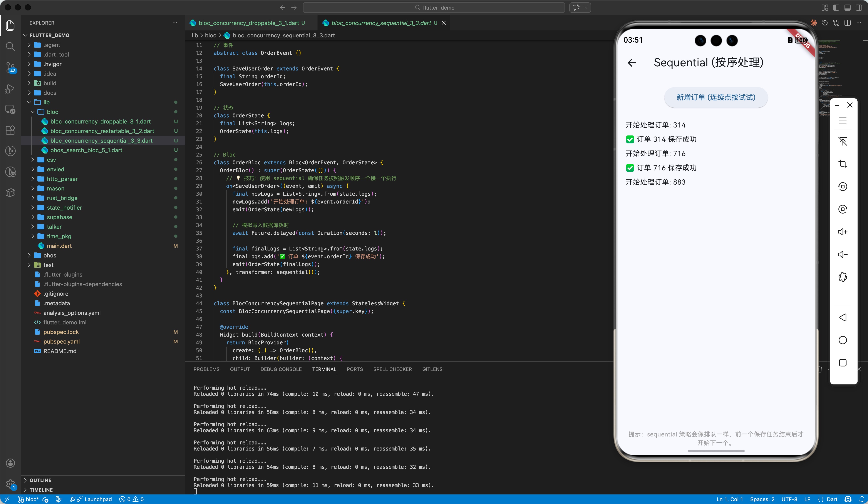Open Run and Debug view
Viewport: 868px width, 504px height.
pyautogui.click(x=10, y=89)
